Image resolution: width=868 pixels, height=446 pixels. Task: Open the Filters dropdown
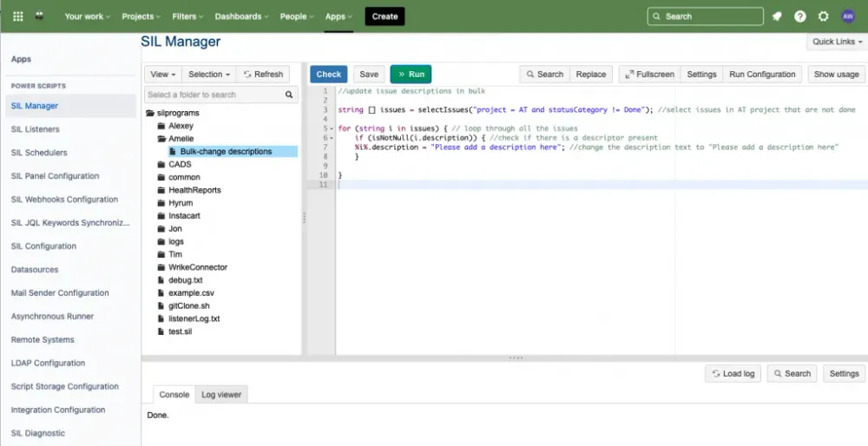coord(187,16)
